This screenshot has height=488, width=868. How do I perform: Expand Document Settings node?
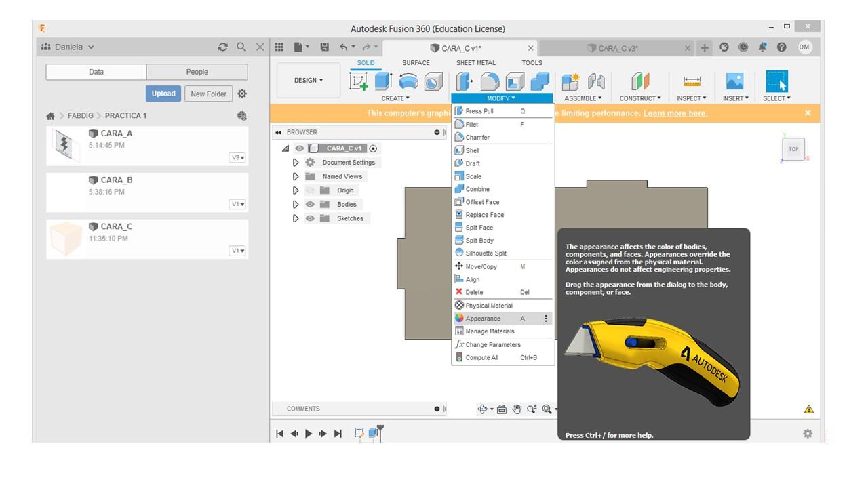(296, 163)
